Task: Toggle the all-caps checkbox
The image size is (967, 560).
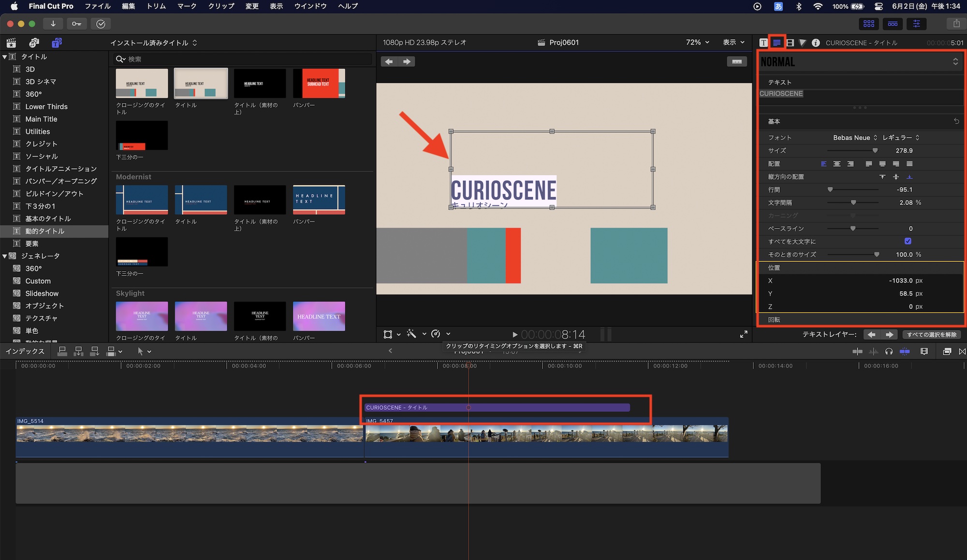Action: (908, 241)
